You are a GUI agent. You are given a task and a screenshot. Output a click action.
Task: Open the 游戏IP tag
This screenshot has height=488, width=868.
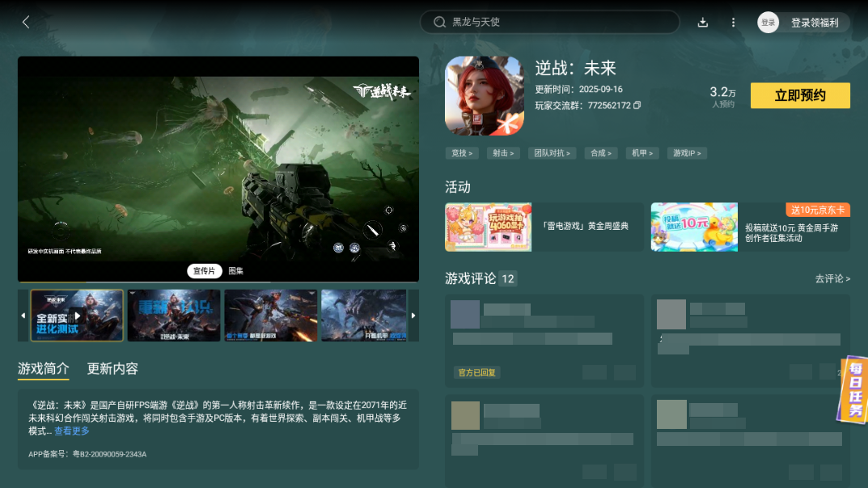pos(687,154)
